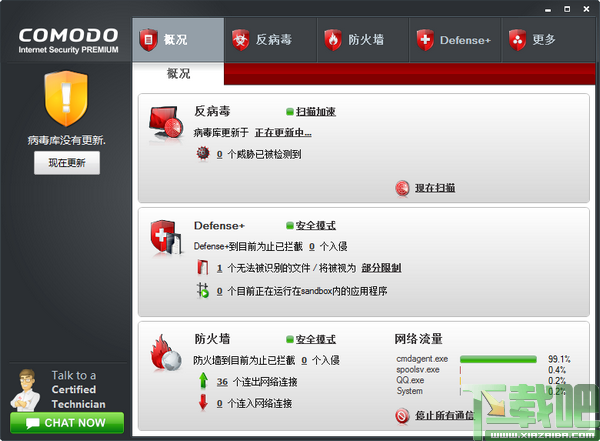Click the red stop sign icon for 停止所有通信
Image resolution: width=600 pixels, height=441 pixels.
pos(402,416)
